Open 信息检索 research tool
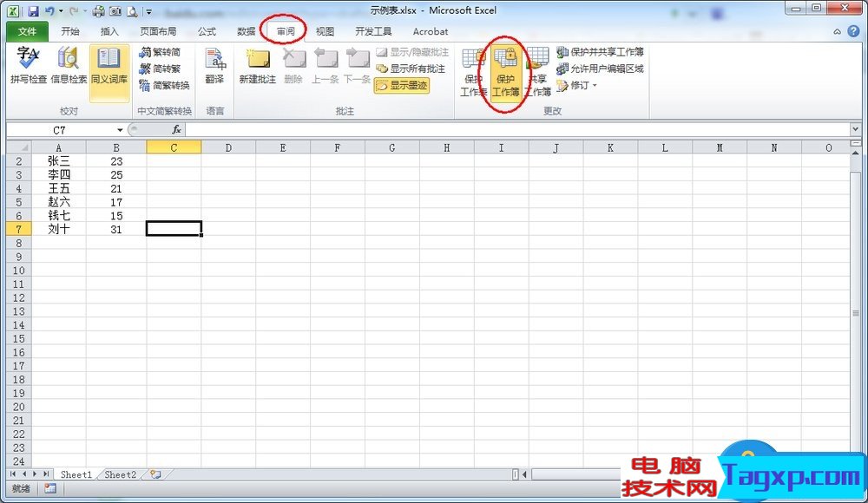The image size is (868, 503). click(x=69, y=65)
